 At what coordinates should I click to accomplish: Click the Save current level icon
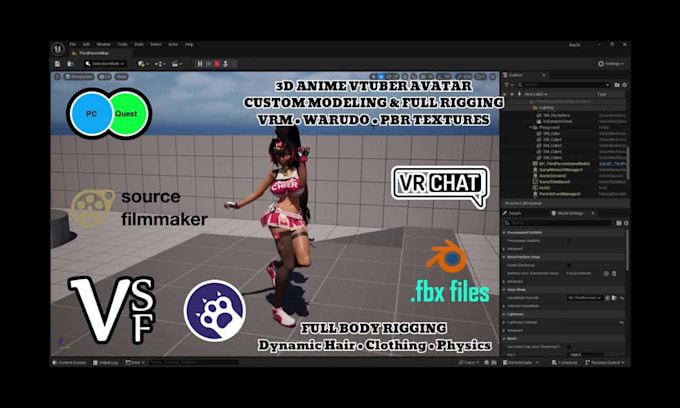pyautogui.click(x=58, y=64)
